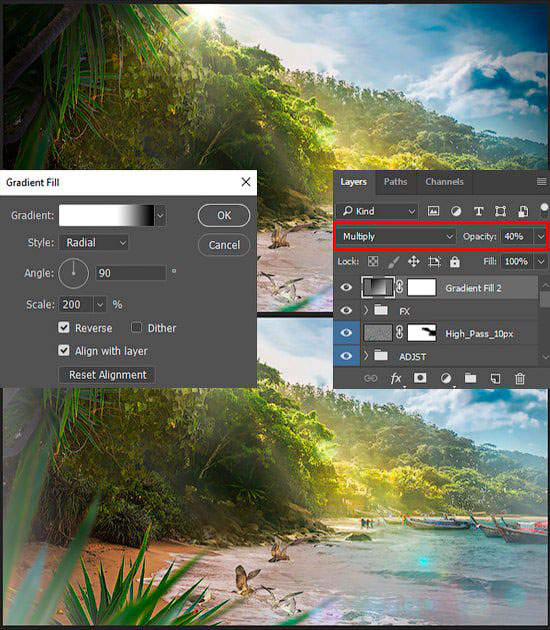Open the Scale percentage dropdown arrow

coord(100,305)
